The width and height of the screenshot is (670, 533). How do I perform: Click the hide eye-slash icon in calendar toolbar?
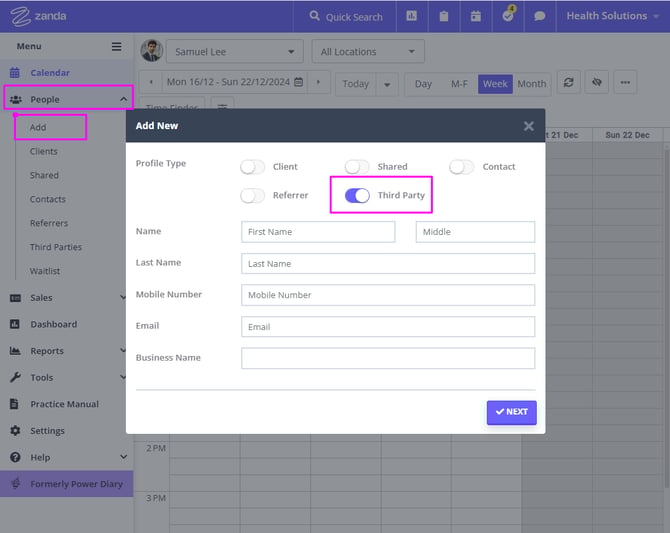pyautogui.click(x=597, y=83)
